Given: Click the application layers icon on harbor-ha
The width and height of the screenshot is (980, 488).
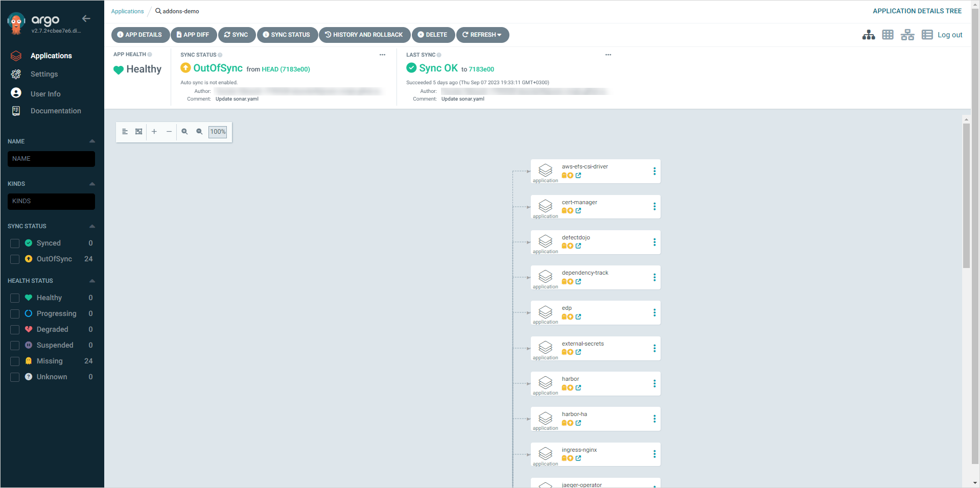Looking at the screenshot, I should click(546, 418).
